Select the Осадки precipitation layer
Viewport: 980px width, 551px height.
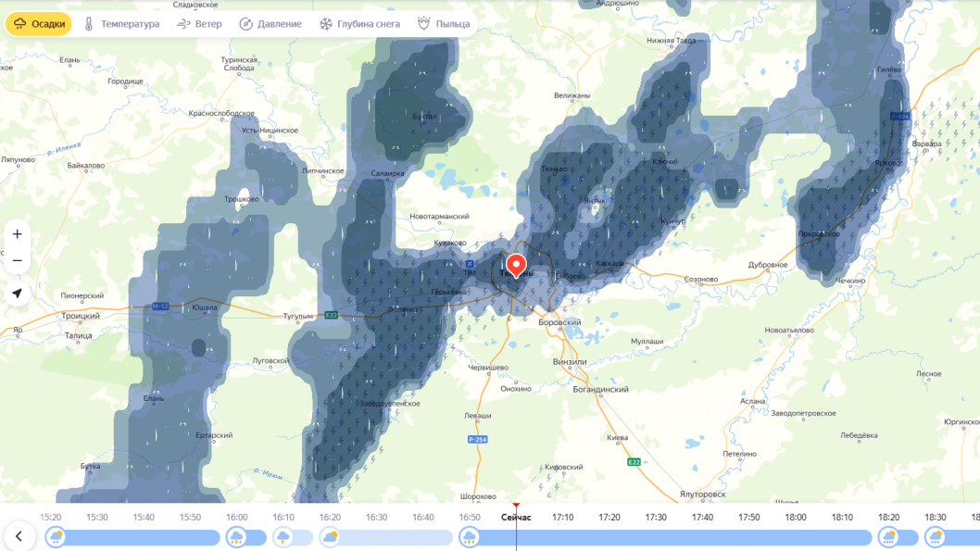click(x=39, y=24)
